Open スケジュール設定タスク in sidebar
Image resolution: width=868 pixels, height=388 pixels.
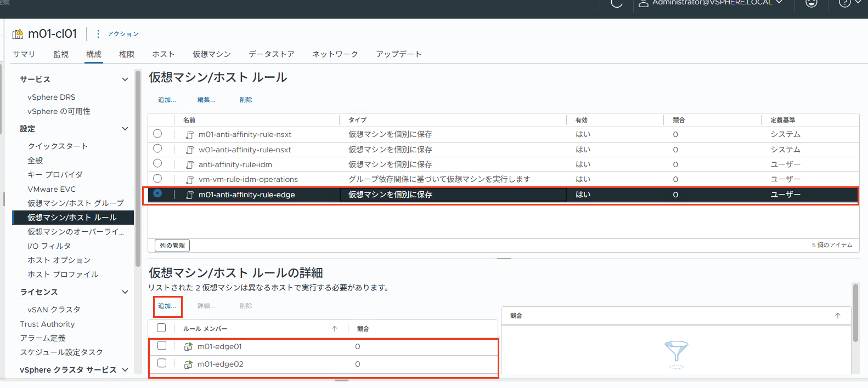click(61, 352)
